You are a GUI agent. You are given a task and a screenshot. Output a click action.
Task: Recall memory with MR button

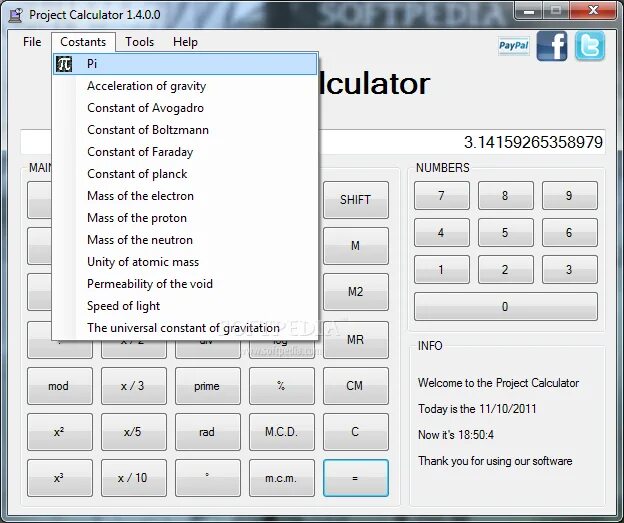tap(356, 340)
